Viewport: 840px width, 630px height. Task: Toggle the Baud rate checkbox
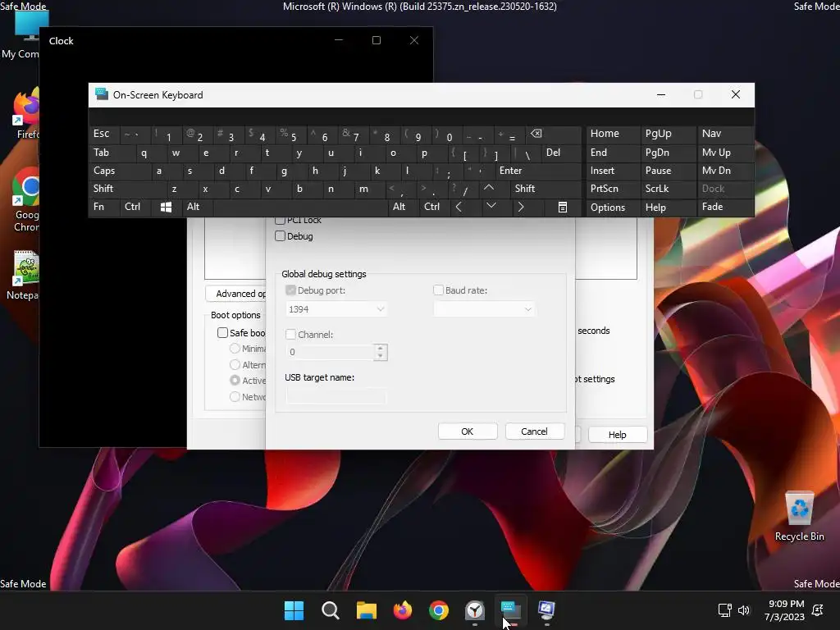coord(438,290)
